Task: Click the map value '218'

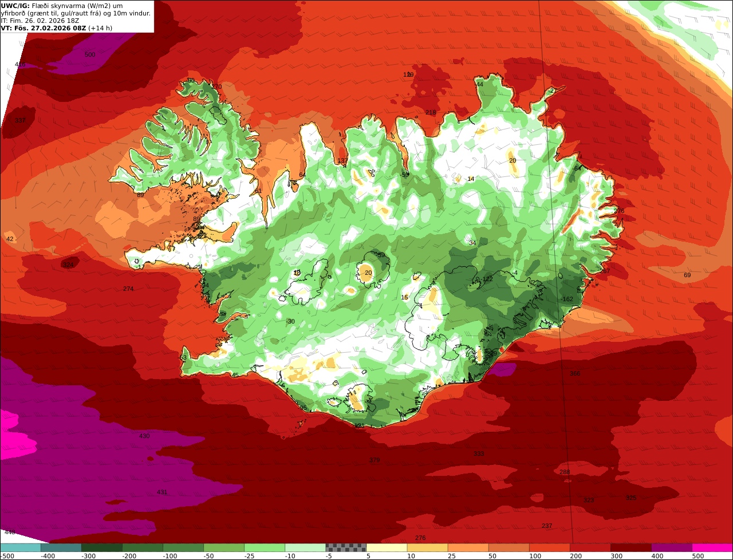Action: tap(431, 112)
